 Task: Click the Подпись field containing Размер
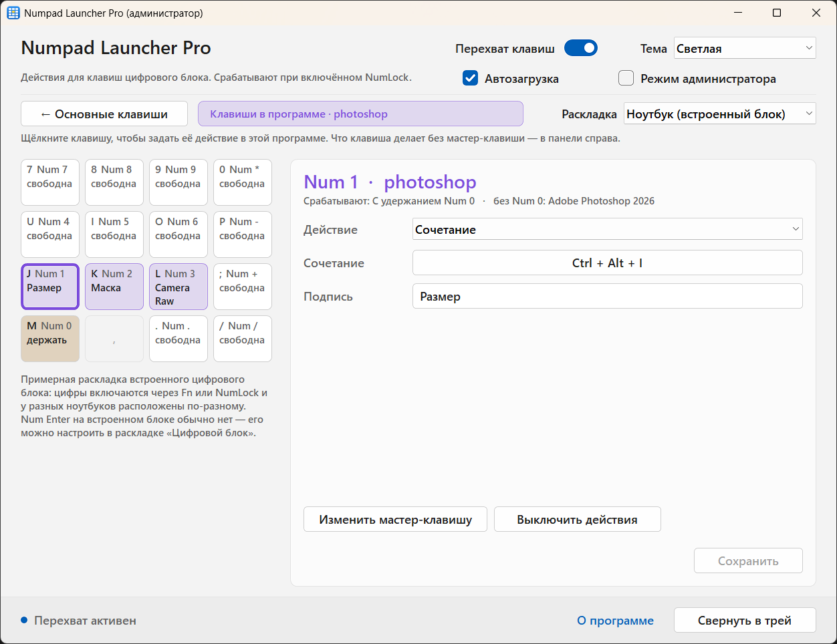pyautogui.click(x=607, y=296)
